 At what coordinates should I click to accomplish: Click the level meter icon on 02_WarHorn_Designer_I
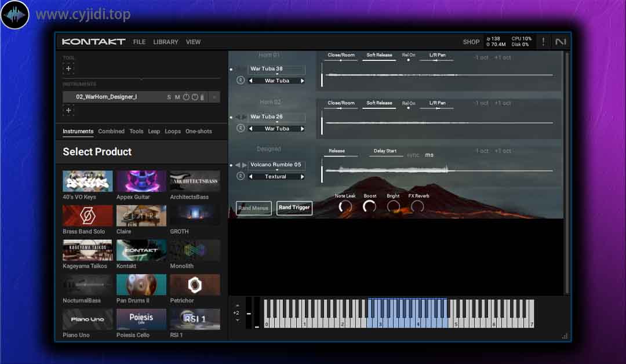202,97
